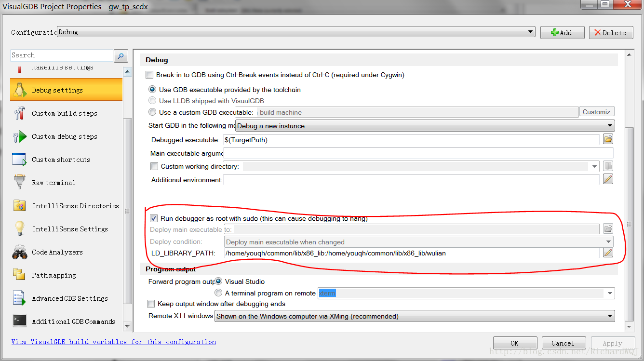
Task: Uncheck Run debugger as root with sudo
Action: coord(154,218)
